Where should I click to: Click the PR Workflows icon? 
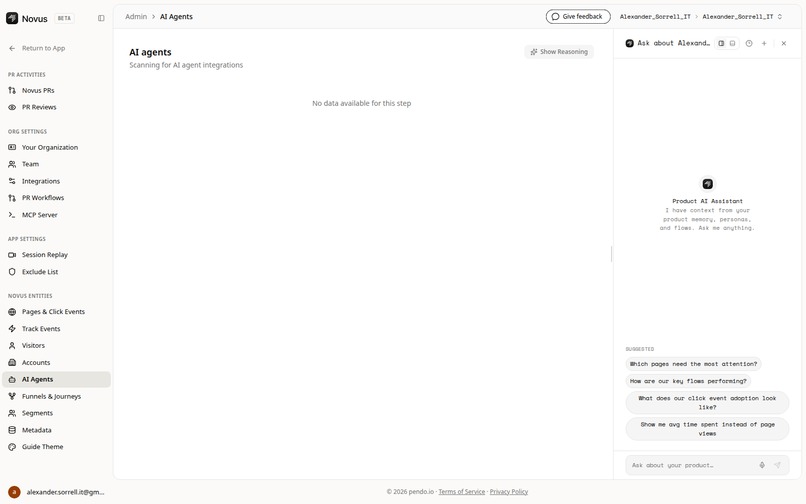click(x=12, y=197)
